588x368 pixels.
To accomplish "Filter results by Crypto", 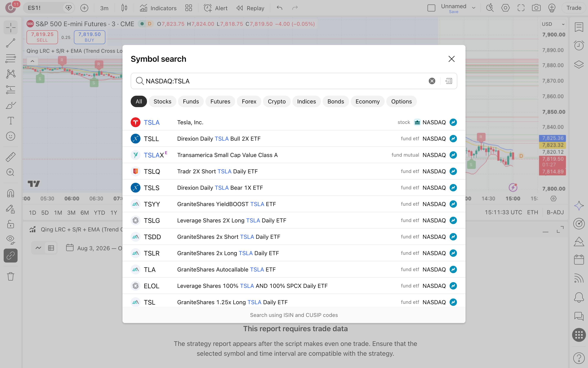I will tap(276, 101).
